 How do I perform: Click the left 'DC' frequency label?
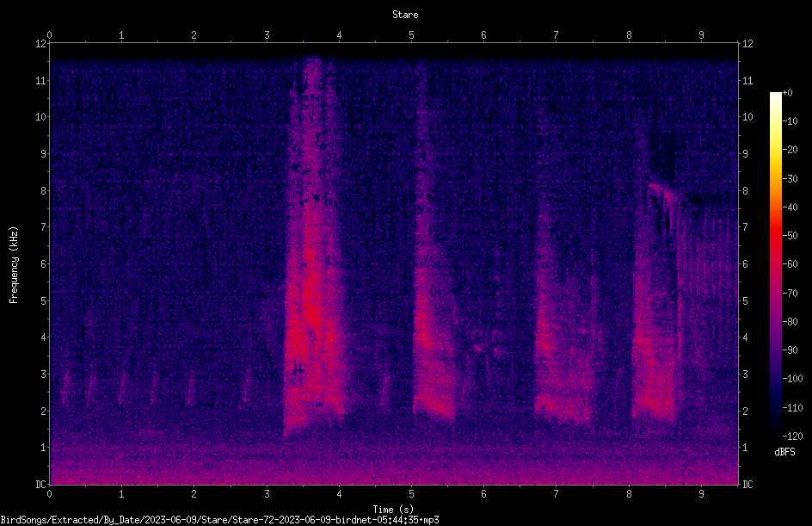(x=40, y=484)
